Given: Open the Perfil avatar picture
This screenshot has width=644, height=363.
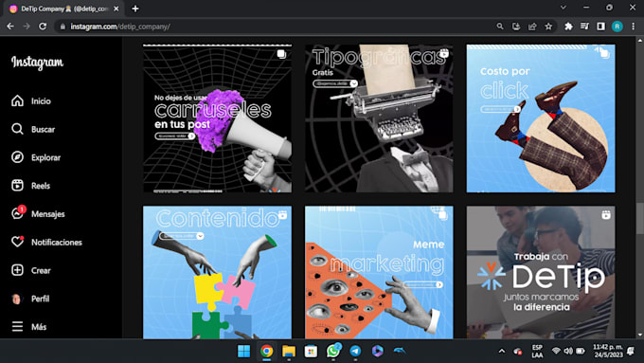Looking at the screenshot, I should pos(17,299).
